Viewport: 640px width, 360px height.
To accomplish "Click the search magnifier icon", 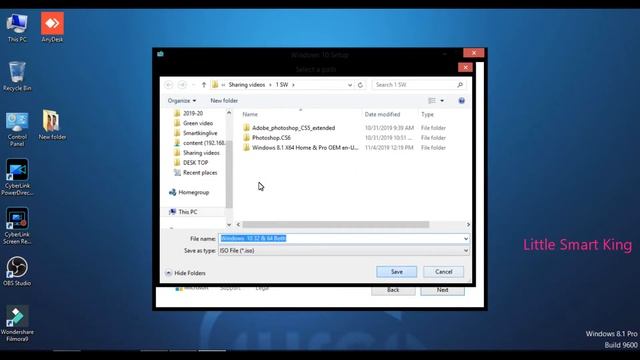I will click(460, 85).
